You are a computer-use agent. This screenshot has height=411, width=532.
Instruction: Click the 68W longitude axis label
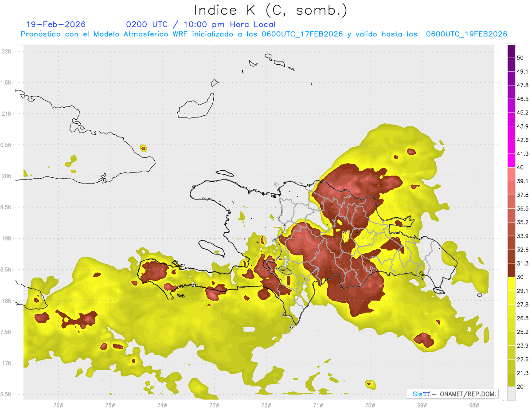(474, 405)
